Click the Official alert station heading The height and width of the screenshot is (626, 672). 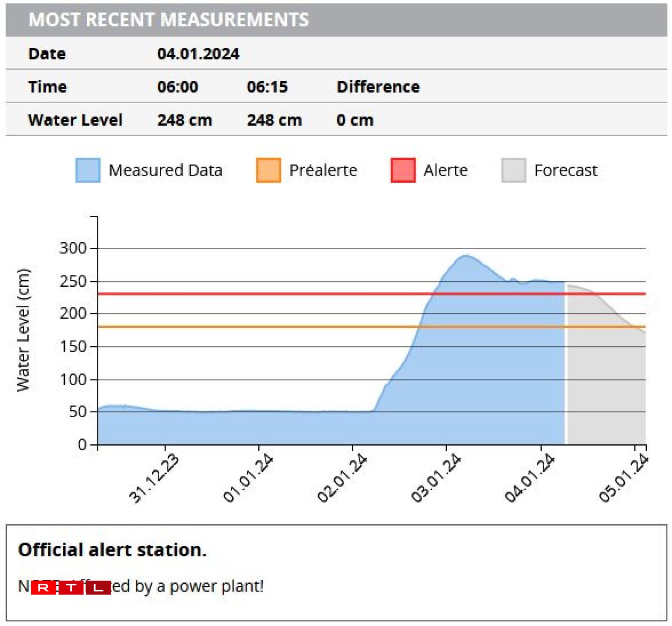(x=112, y=550)
